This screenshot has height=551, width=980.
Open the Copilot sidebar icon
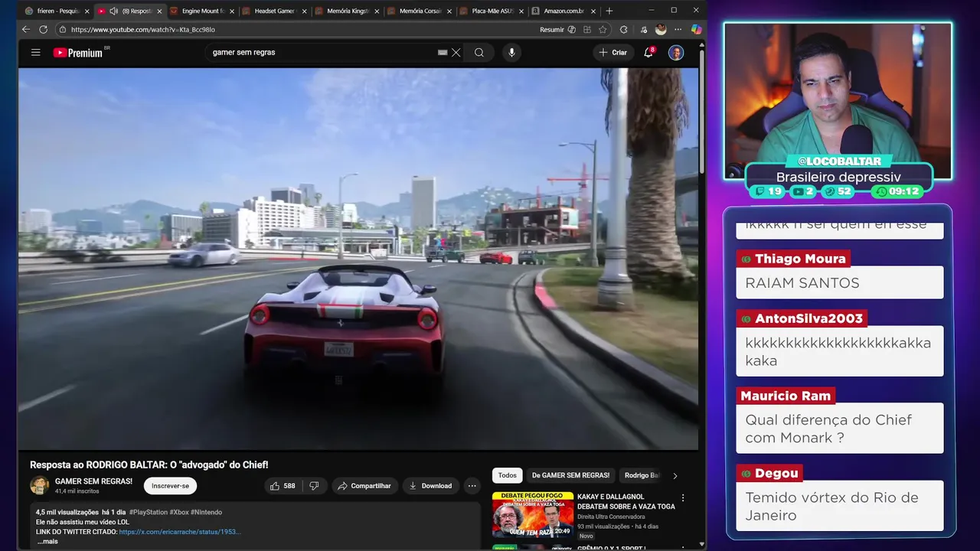[696, 29]
